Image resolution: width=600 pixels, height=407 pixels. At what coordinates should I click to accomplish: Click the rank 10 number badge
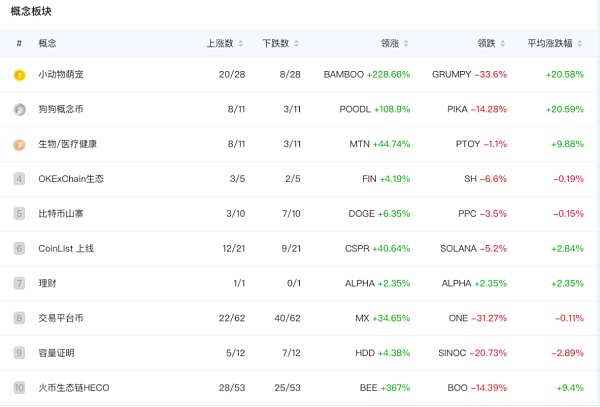click(19, 388)
